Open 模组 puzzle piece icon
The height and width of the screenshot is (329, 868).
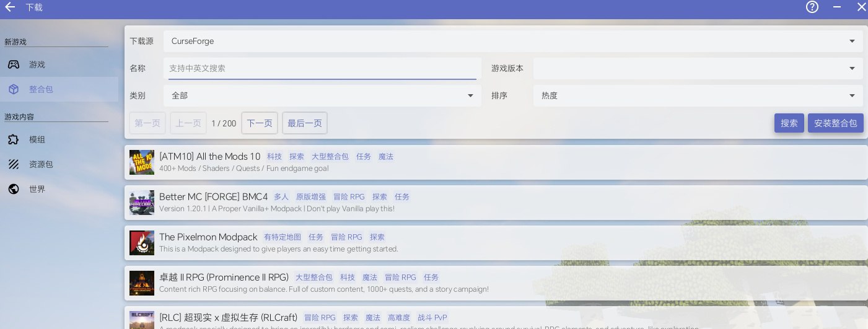(x=13, y=139)
